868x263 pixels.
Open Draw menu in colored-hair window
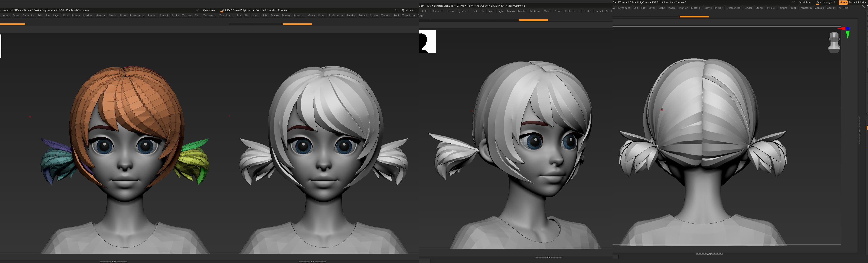click(16, 16)
